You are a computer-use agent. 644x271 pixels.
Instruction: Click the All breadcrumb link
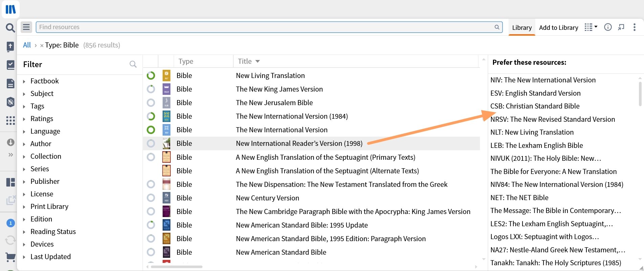point(27,45)
